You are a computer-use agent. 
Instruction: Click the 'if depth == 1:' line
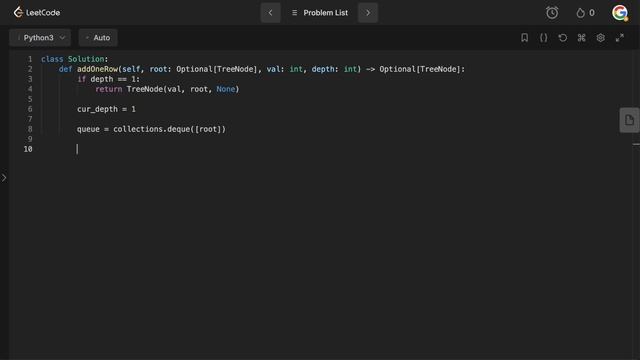coord(108,79)
